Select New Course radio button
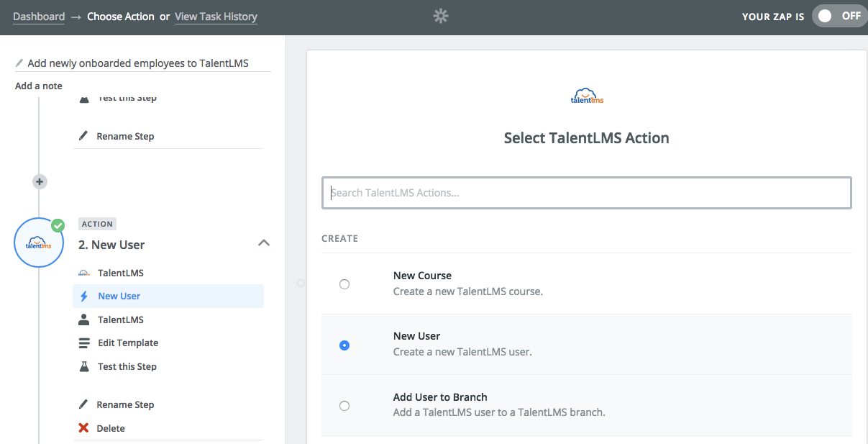 (344, 284)
